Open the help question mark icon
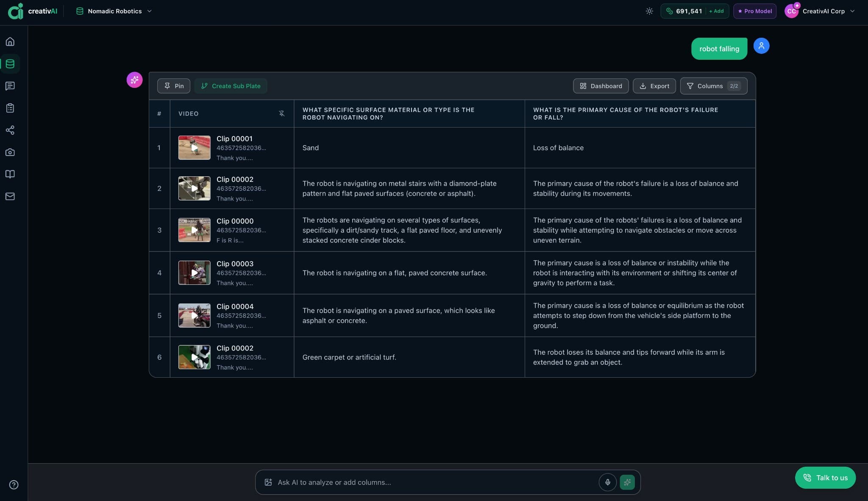This screenshot has width=868, height=501. (14, 484)
